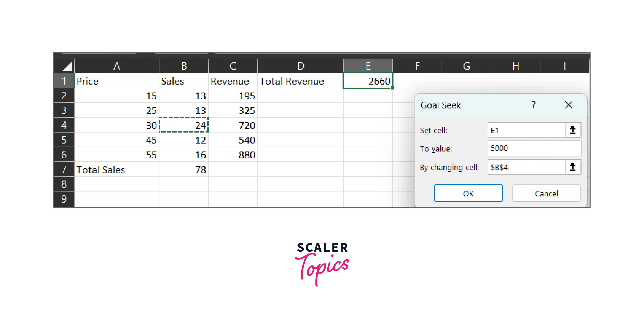Close the Goal Seek dialog
Image resolution: width=644 pixels, height=321 pixels.
[x=568, y=105]
